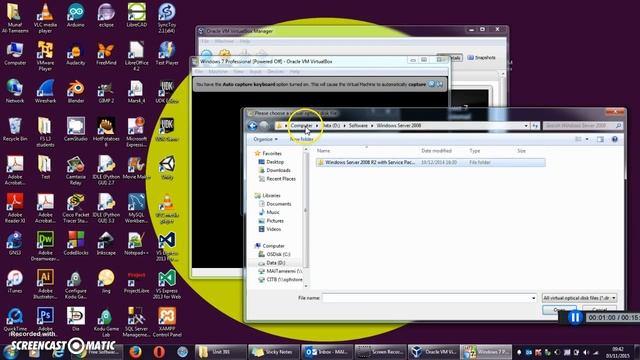Open the virtual optical disk file type combo
640x360 pixels.
(579, 298)
